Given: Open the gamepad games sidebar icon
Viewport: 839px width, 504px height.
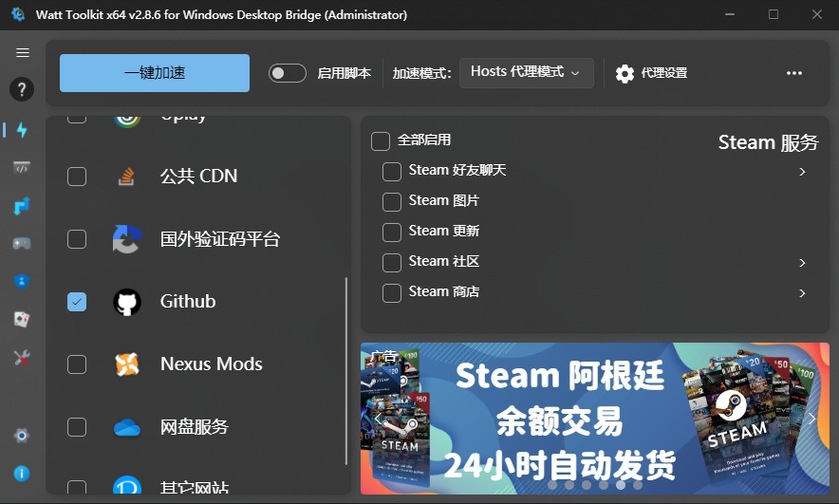Looking at the screenshot, I should pos(22,243).
